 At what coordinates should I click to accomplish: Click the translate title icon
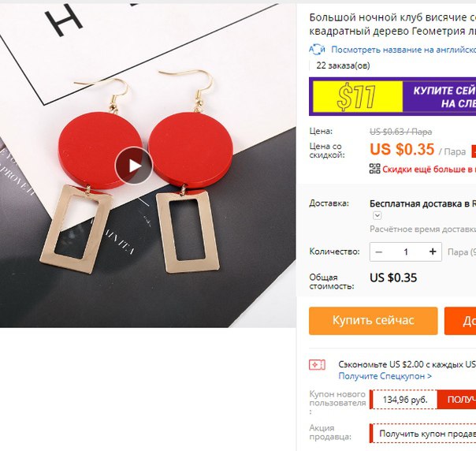click(x=318, y=50)
